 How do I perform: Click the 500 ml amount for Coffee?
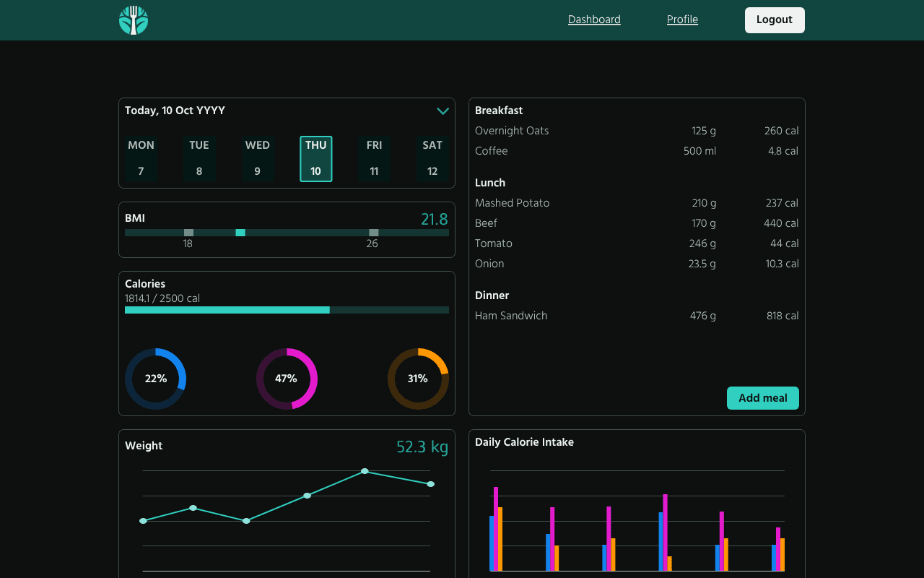click(x=700, y=151)
